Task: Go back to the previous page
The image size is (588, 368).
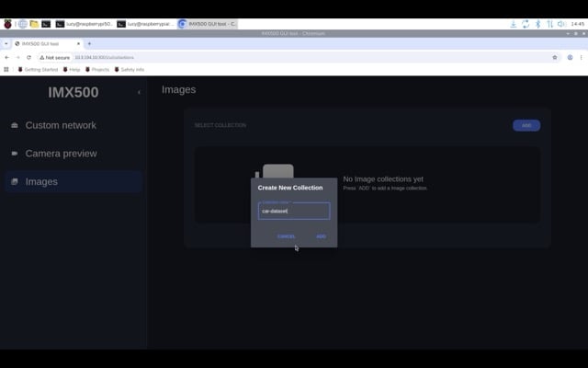Action: pos(6,57)
